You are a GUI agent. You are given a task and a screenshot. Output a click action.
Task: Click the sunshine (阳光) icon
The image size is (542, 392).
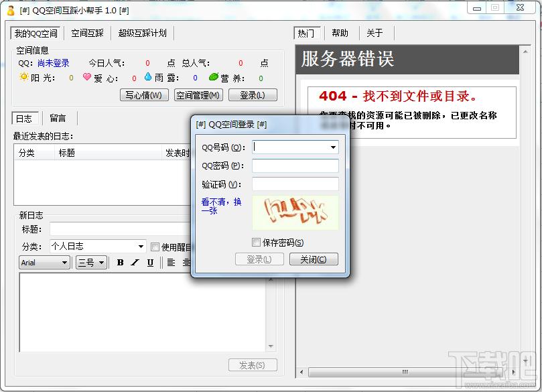click(x=24, y=77)
